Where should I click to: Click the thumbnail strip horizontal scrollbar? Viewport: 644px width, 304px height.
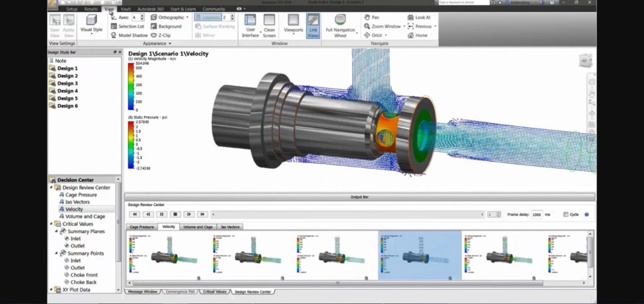pos(338,283)
